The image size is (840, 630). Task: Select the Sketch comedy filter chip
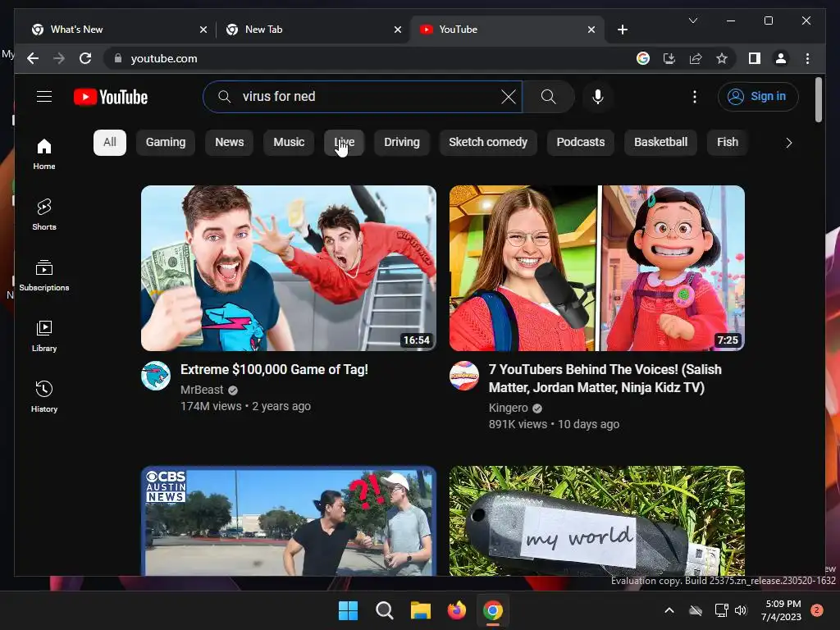click(488, 143)
